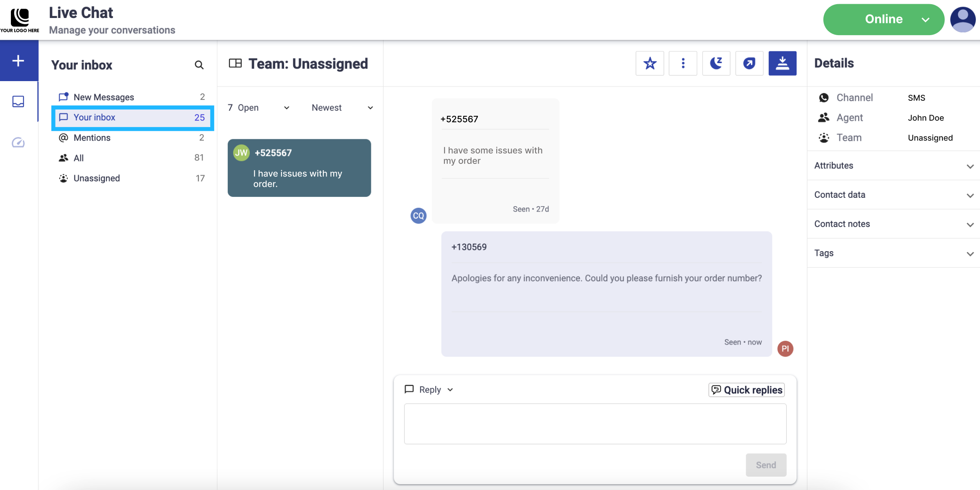Screen dimensions: 980x490
Task: Toggle the split layout icon beside Team
Action: pyautogui.click(x=235, y=64)
